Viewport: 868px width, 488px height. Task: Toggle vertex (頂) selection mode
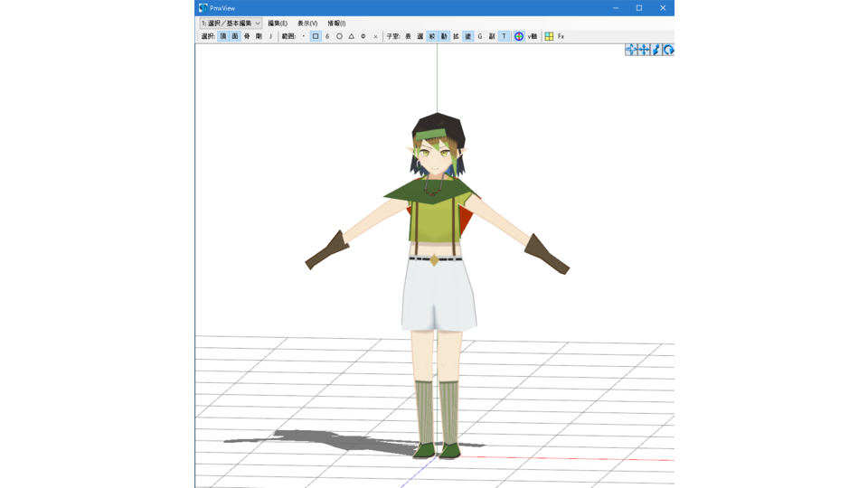pos(223,37)
